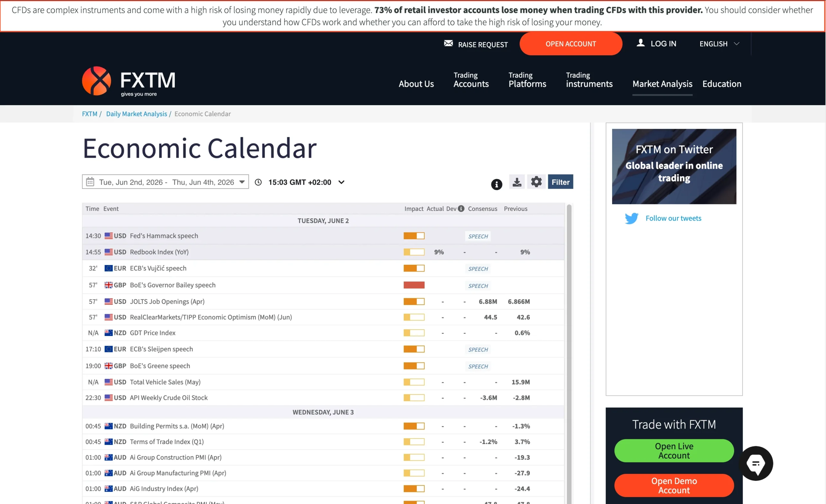Viewport: 826px width, 504px height.
Task: Click Open Live Account button
Action: click(x=674, y=451)
